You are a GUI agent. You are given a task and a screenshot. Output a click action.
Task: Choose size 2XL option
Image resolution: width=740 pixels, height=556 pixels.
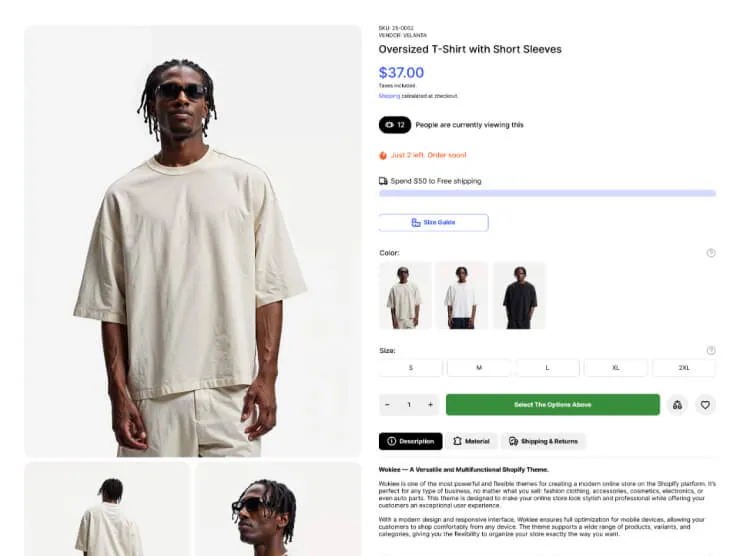tap(684, 368)
